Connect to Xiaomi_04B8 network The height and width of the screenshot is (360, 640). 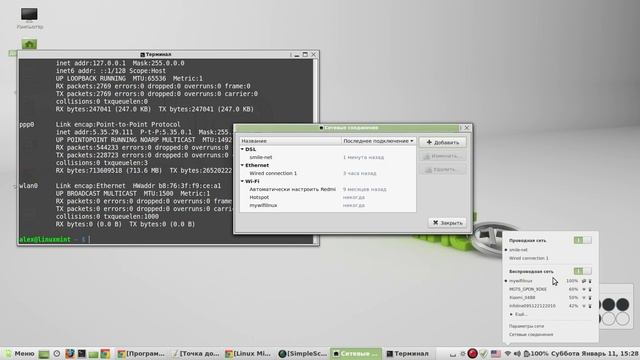pyautogui.click(x=522, y=298)
